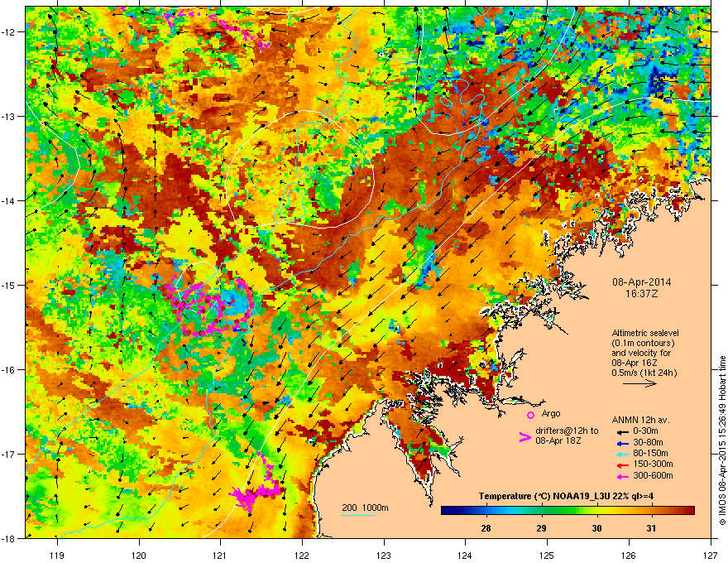Click the '(0.1m contours)' caption line

coord(643,343)
